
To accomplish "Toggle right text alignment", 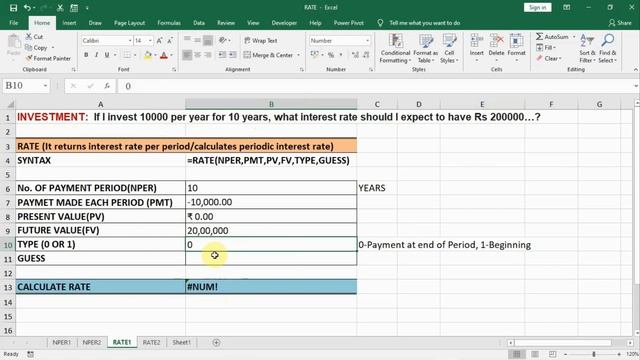I will [208, 55].
